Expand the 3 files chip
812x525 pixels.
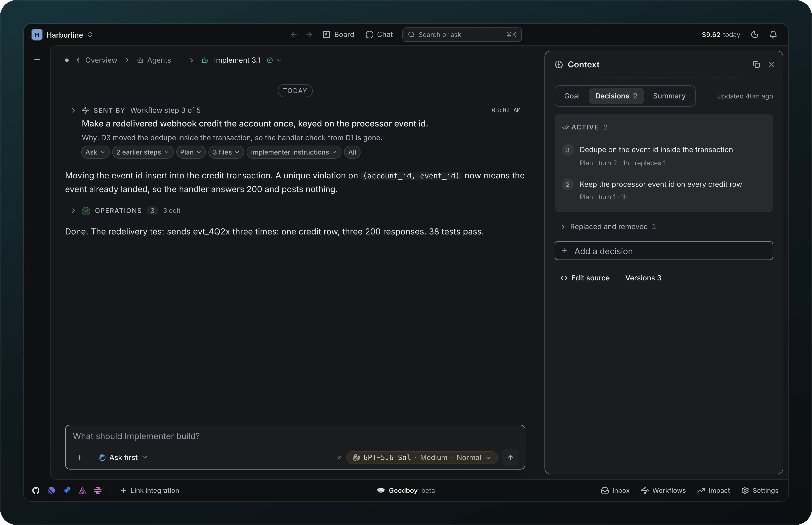pos(226,152)
